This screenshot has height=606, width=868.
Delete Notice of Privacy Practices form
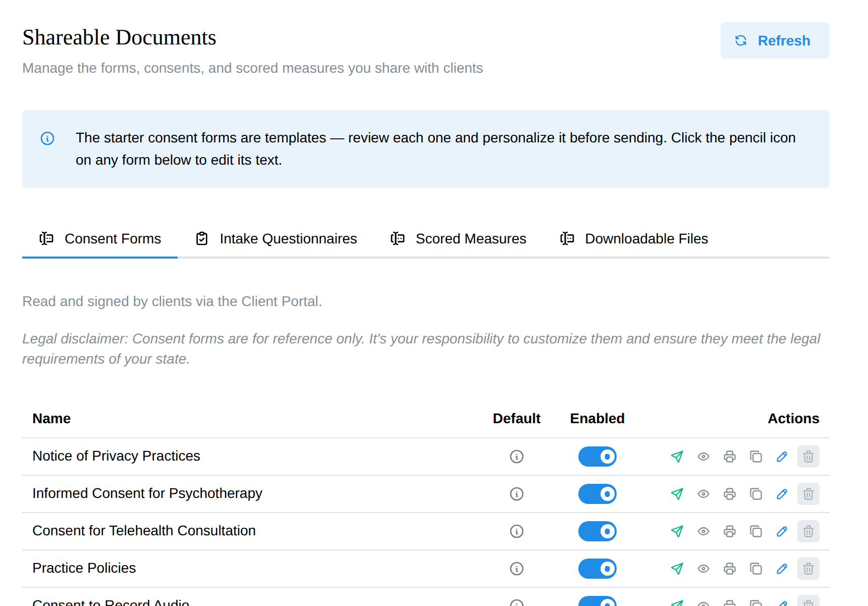[808, 457]
